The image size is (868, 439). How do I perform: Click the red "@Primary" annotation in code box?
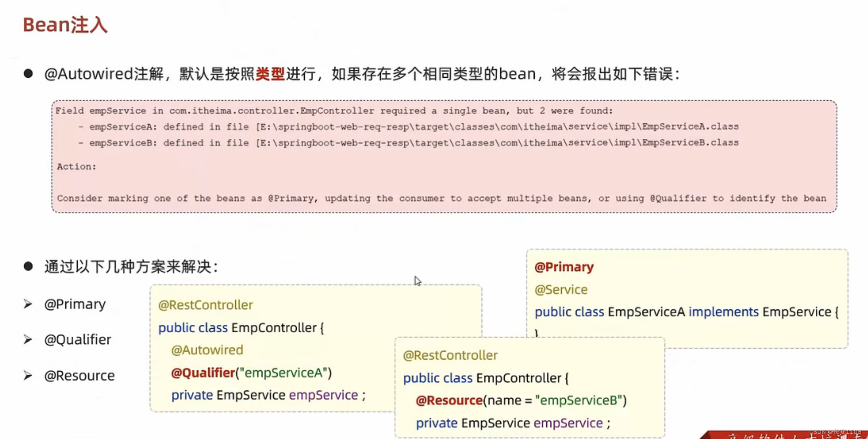tap(564, 267)
